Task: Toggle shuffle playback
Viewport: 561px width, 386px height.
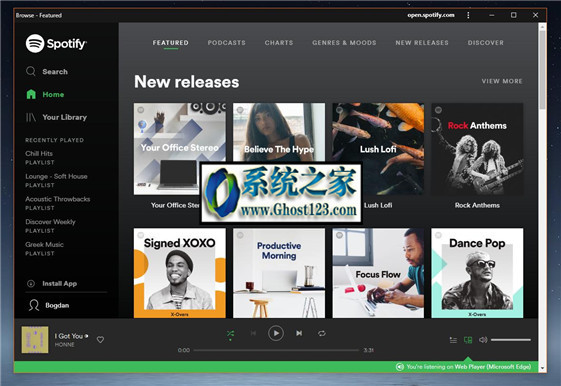Action: (230, 333)
